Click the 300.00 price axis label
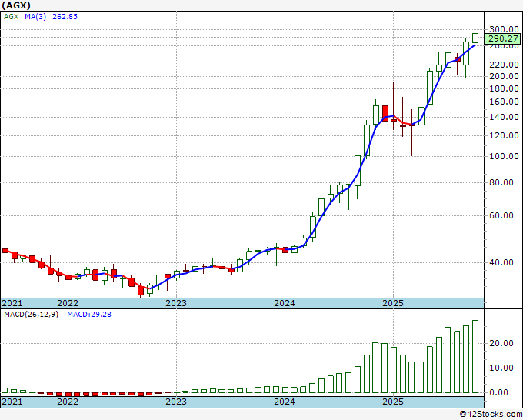The image size is (523, 420). (504, 29)
